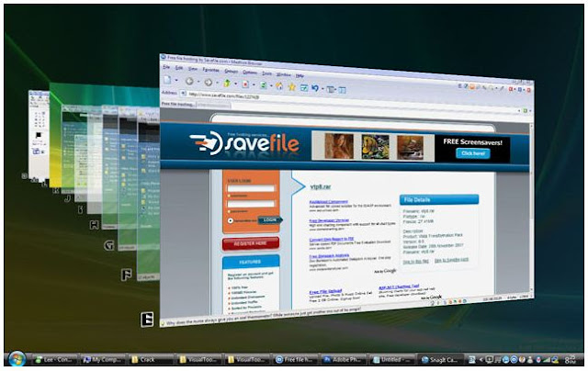Click the Start orb on the taskbar
Image resolution: width=588 pixels, height=371 pixels.
click(x=17, y=359)
